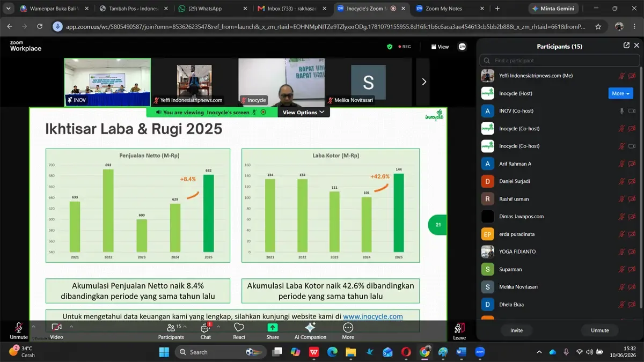Screen dimensions: 644x362
Task: Open More options in meeting toolbar
Action: (348, 330)
